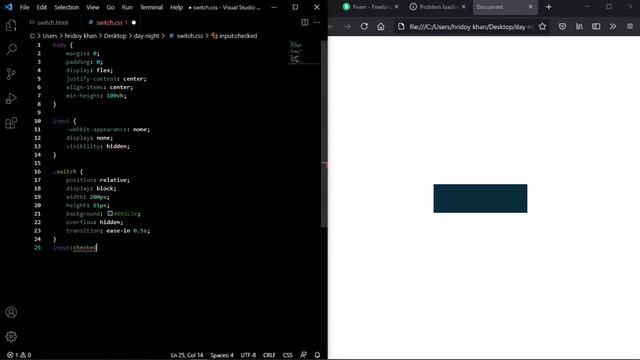640x360 pixels.
Task: Open the Extensions view
Action: point(11,122)
